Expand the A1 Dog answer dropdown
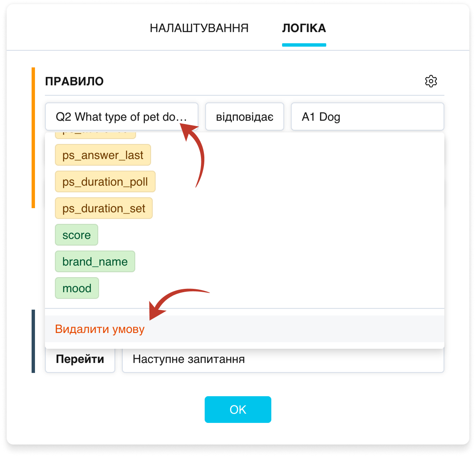This screenshot has height=457, width=476. coord(368,117)
